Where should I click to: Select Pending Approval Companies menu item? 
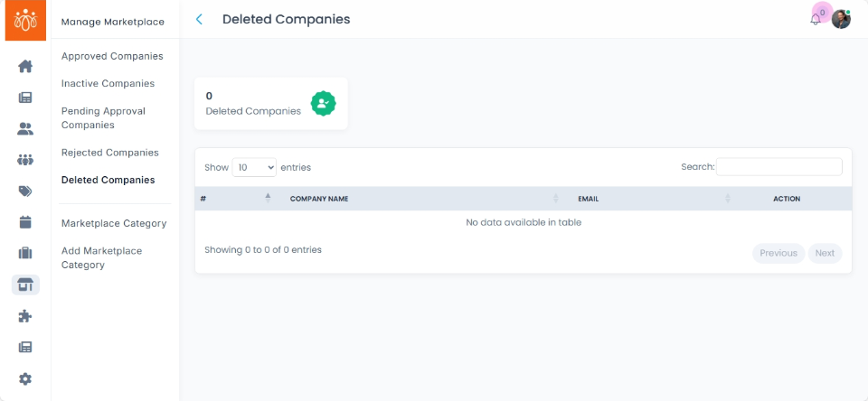click(x=103, y=118)
